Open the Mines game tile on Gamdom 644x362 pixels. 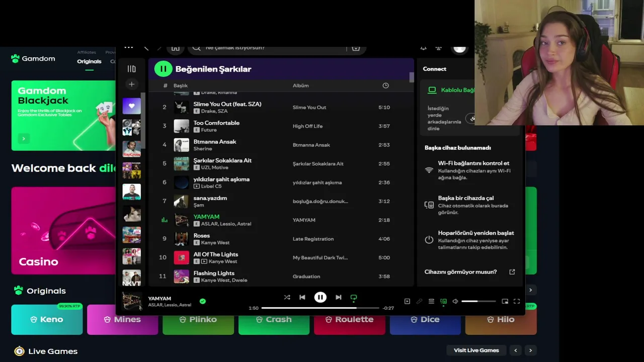pyautogui.click(x=122, y=319)
